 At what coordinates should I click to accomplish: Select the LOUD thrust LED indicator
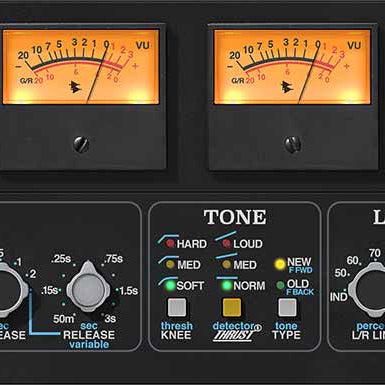coord(227,244)
